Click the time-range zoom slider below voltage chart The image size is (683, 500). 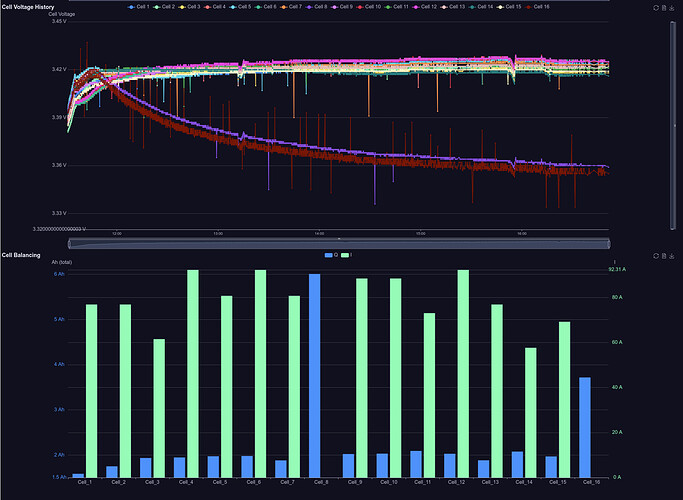coord(340,243)
